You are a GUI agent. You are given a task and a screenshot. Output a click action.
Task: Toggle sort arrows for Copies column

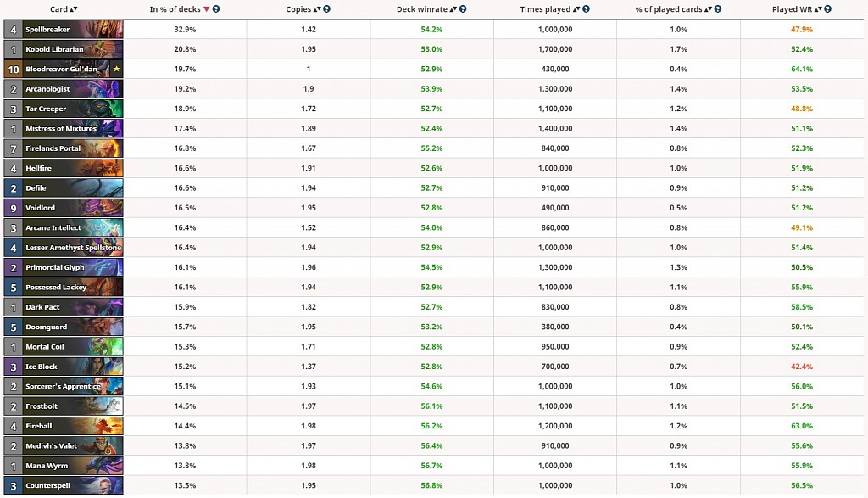pos(317,9)
